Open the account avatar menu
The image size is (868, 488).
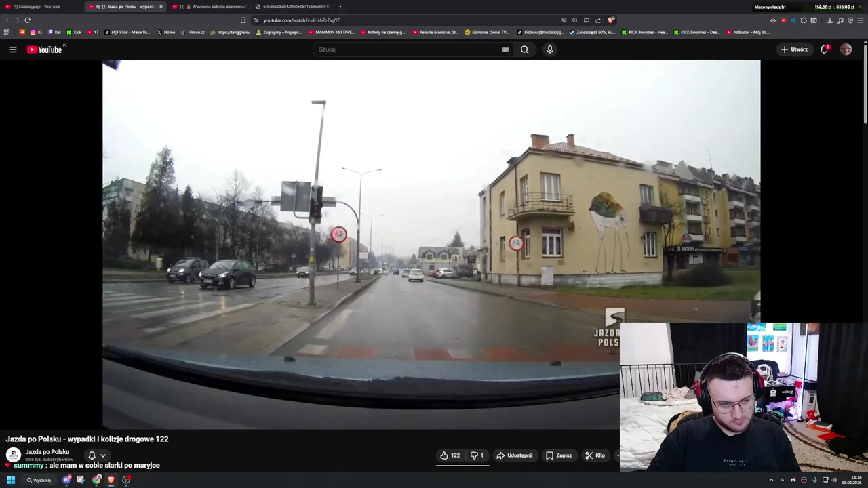tap(846, 49)
